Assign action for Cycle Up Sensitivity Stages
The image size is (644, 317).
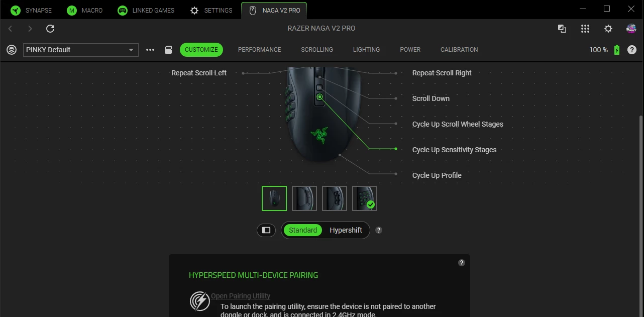tap(454, 150)
